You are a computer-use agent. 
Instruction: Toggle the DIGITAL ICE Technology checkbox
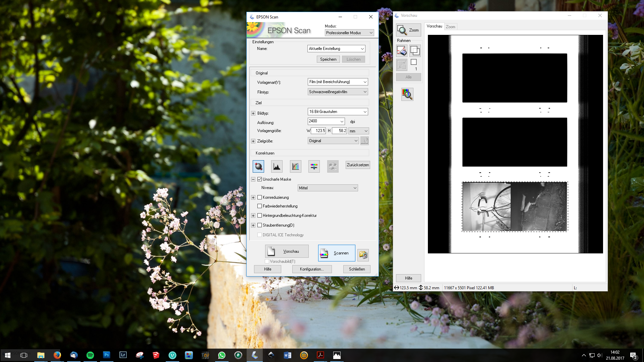[260, 235]
